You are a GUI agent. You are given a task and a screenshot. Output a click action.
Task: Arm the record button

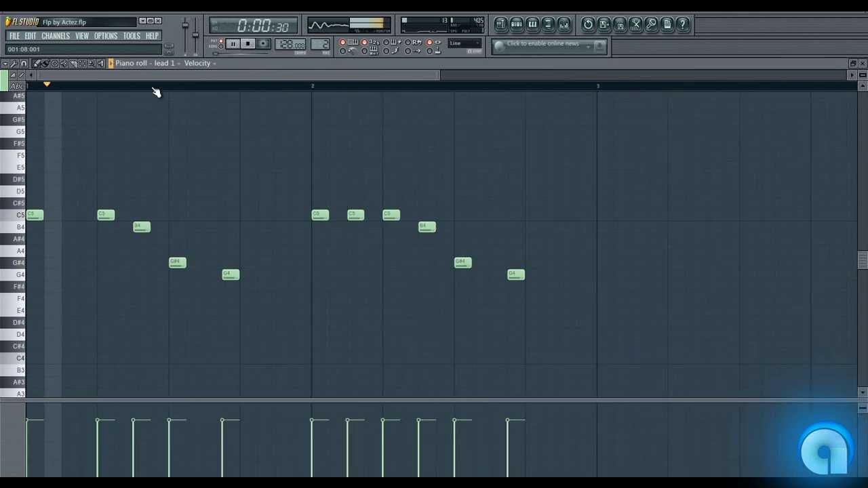[263, 43]
